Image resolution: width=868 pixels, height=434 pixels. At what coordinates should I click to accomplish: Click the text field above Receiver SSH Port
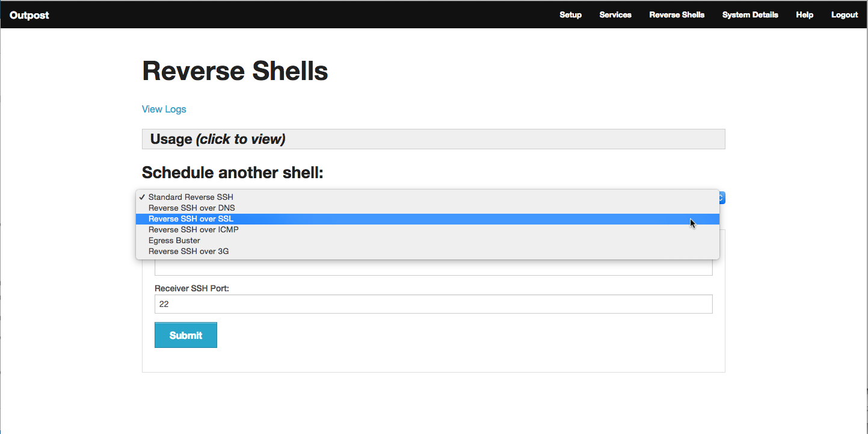433,268
